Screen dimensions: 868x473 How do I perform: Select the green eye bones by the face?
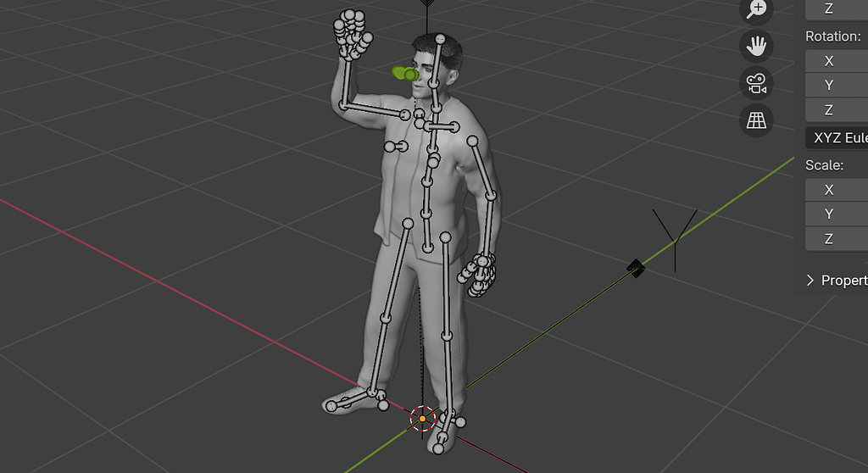click(406, 75)
